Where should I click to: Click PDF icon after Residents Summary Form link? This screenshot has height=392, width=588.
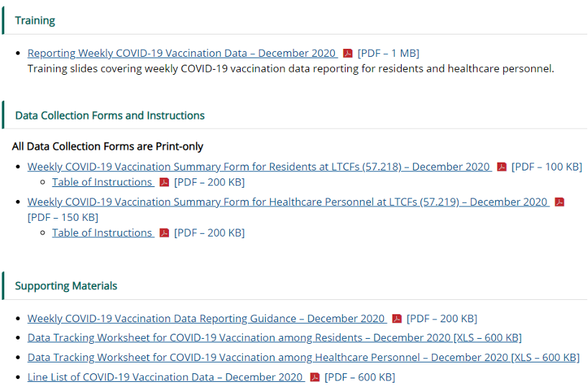[x=502, y=167]
